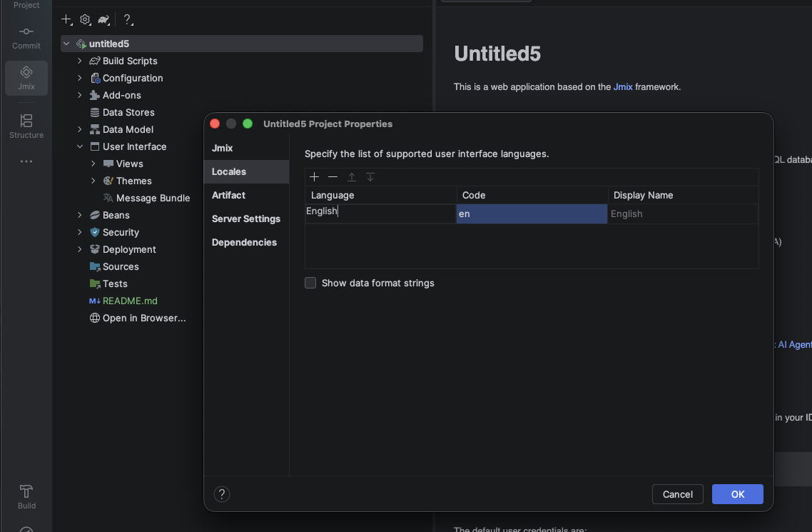
Task: Click the Jmix settings gear icon
Action: [x=85, y=19]
